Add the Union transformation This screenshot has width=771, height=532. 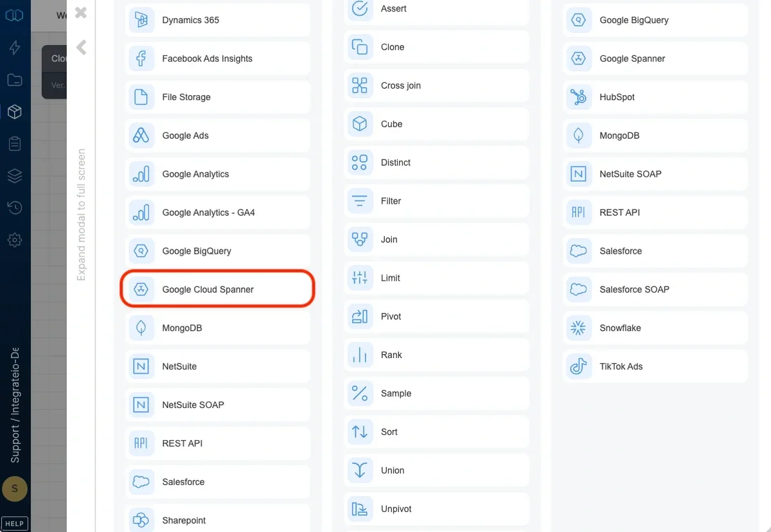[437, 471]
